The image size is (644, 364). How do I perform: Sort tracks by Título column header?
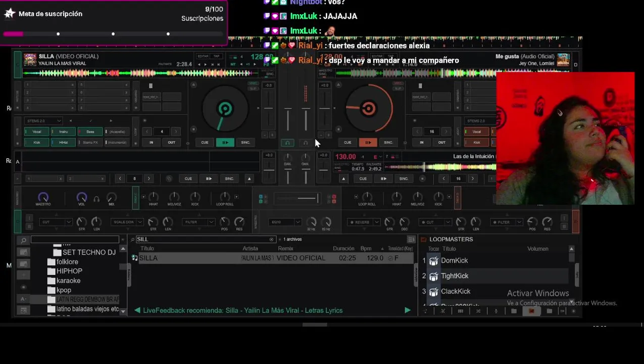(x=147, y=249)
